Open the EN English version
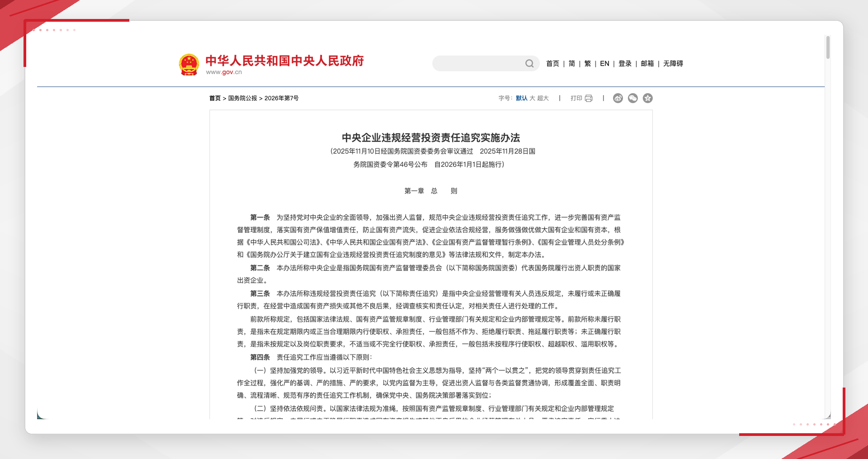 [x=604, y=64]
